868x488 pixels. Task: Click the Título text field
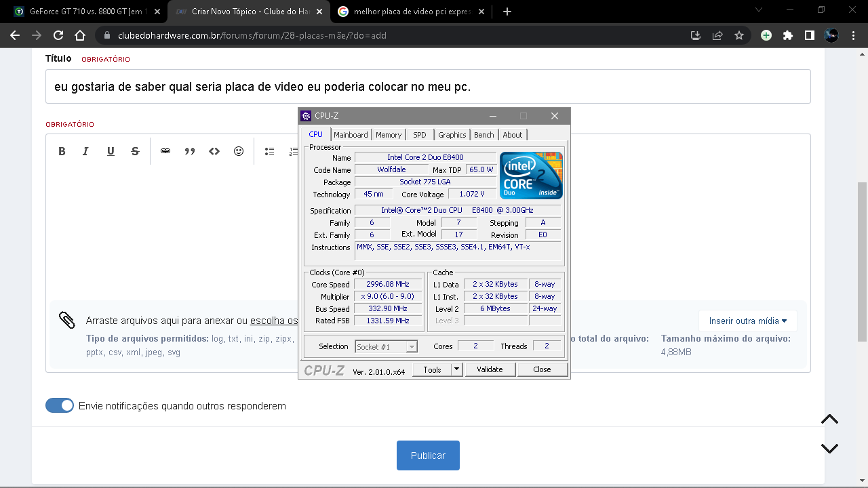(428, 87)
